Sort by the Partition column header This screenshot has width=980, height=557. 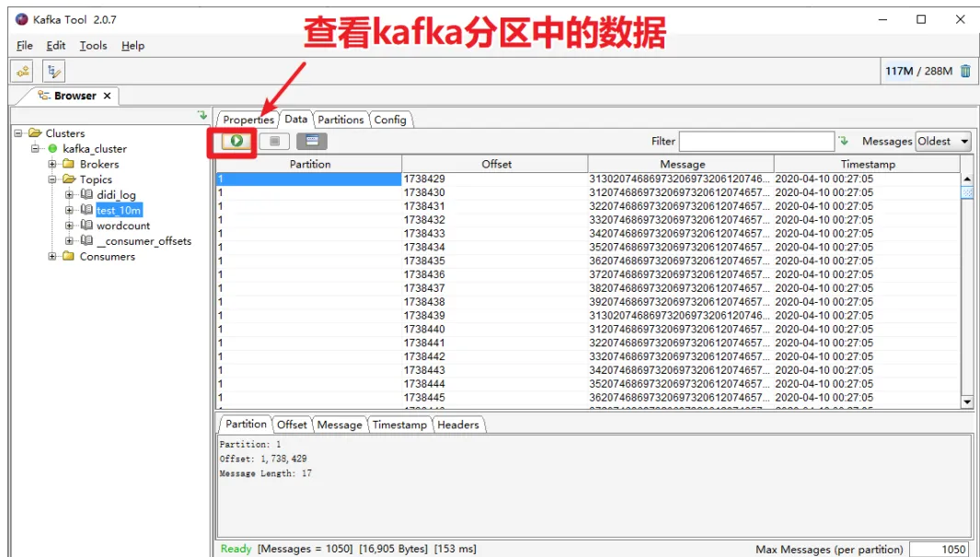[309, 164]
